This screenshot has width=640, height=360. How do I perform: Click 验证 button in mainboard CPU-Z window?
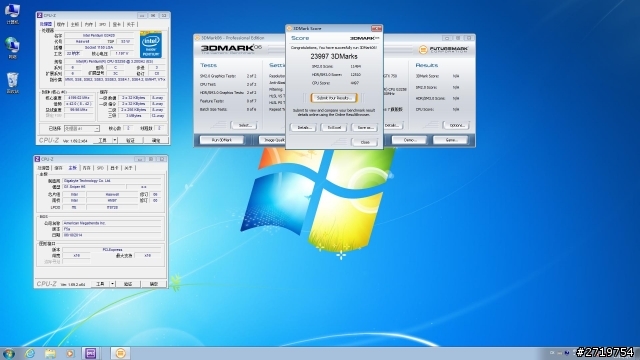[128, 284]
